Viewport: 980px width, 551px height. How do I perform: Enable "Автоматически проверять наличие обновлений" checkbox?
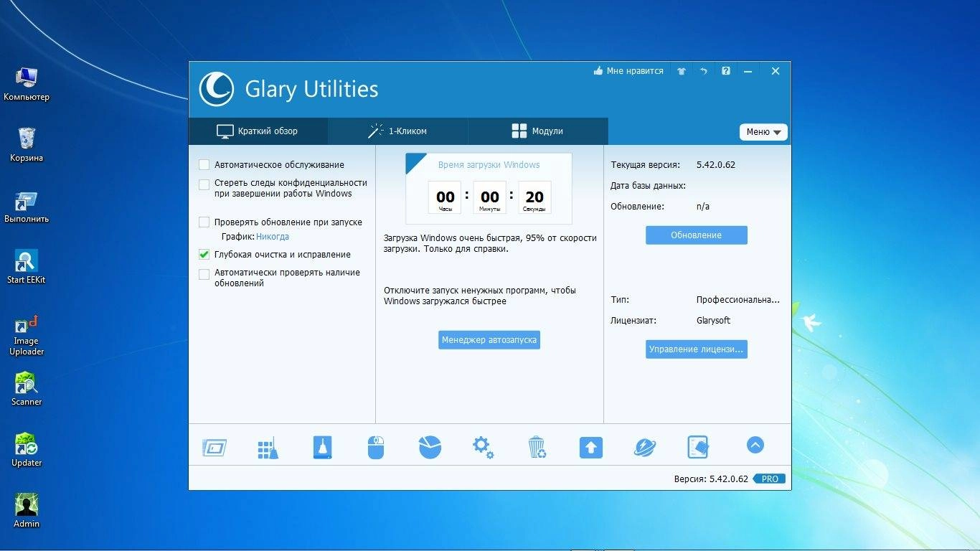click(x=204, y=274)
